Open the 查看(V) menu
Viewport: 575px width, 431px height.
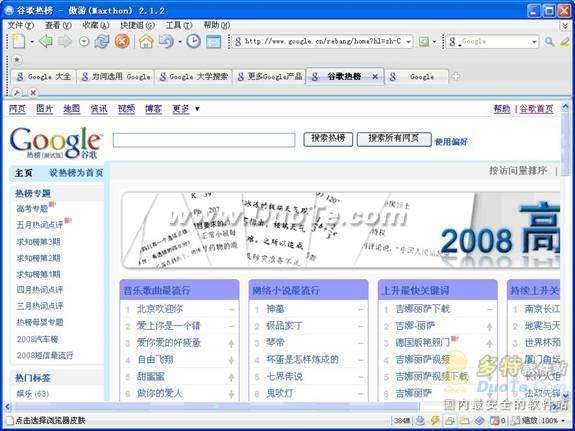[x=58, y=25]
